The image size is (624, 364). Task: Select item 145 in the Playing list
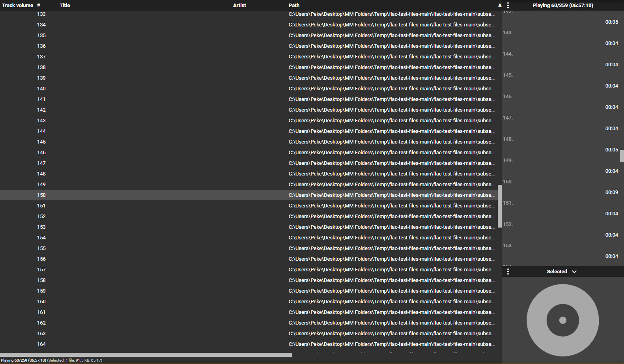[560, 81]
